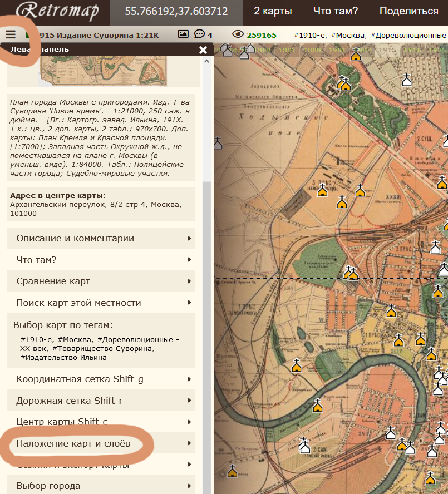Open the hamburger menu icon
The width and height of the screenshot is (448, 494).
[x=11, y=34]
